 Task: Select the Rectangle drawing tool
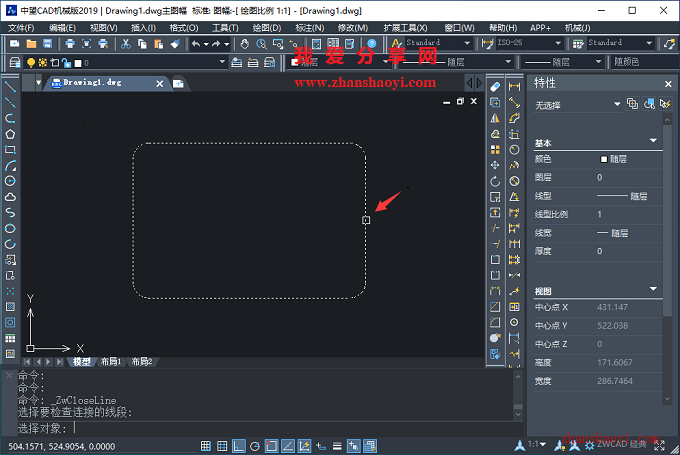pyautogui.click(x=10, y=150)
